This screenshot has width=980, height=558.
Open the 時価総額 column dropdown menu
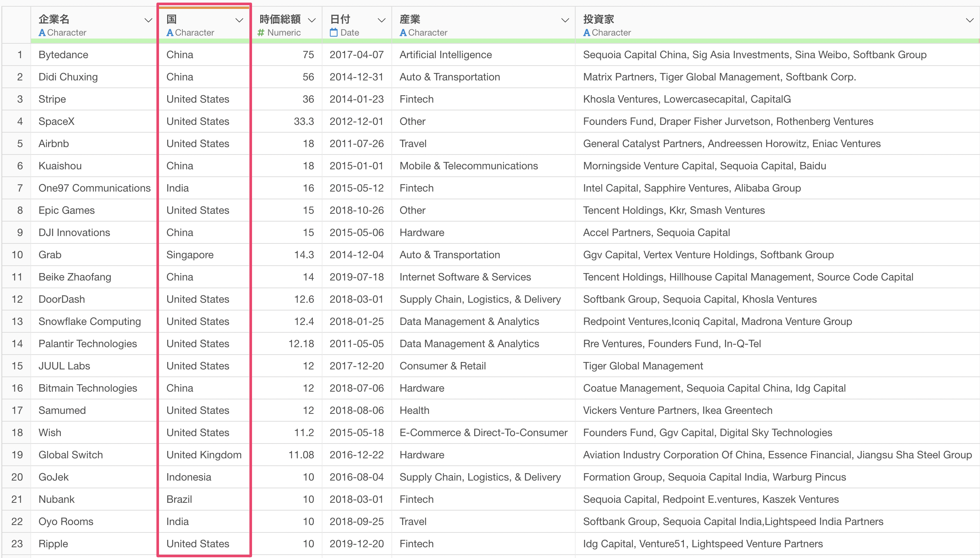[312, 20]
